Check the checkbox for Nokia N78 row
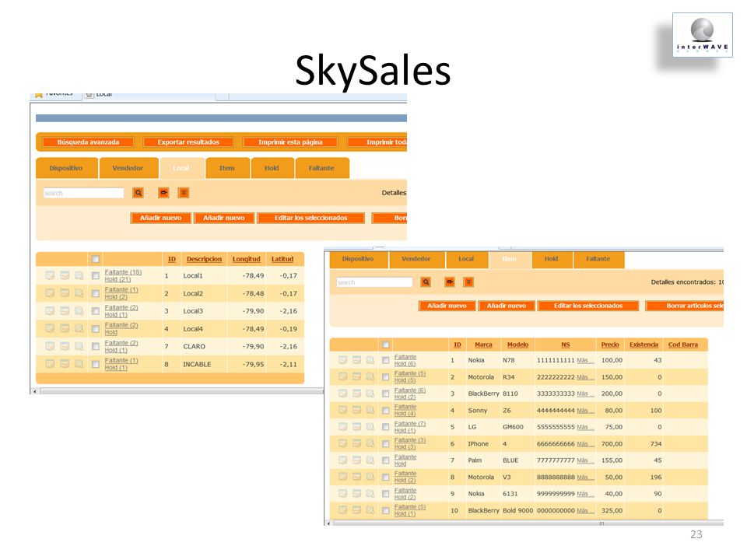747x560 pixels. click(x=385, y=360)
